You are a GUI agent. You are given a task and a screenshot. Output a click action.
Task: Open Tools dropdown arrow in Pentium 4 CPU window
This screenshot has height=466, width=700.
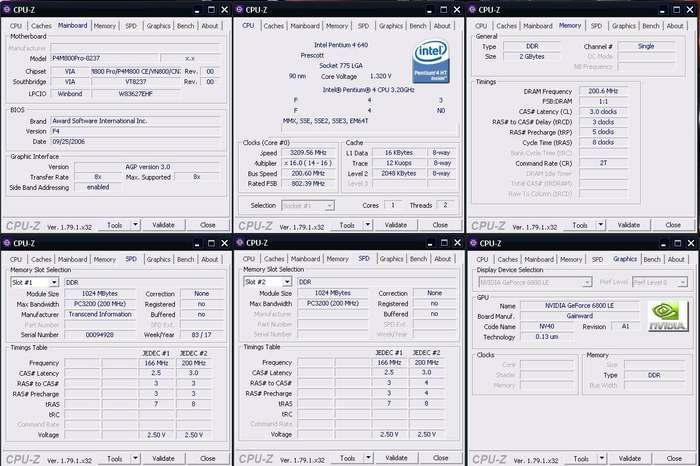[x=368, y=225]
